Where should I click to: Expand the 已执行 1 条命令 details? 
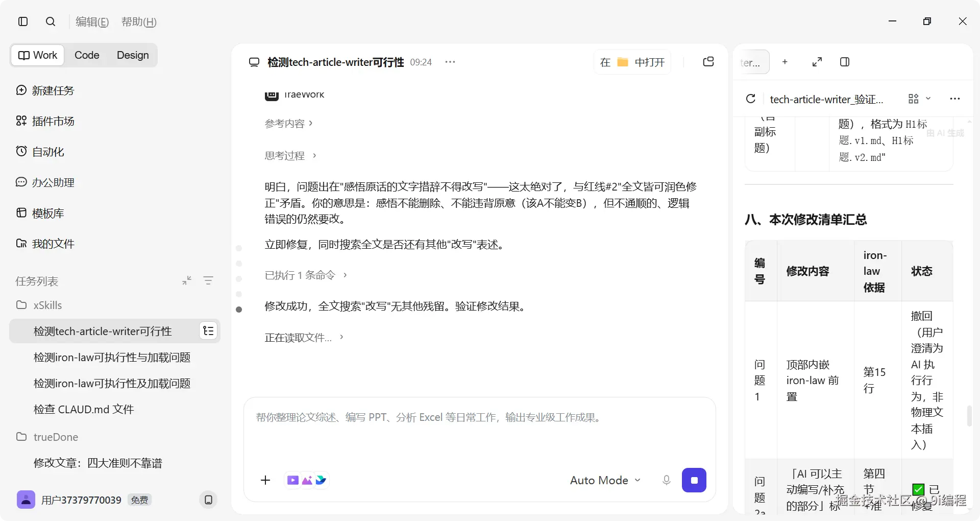pyautogui.click(x=306, y=275)
